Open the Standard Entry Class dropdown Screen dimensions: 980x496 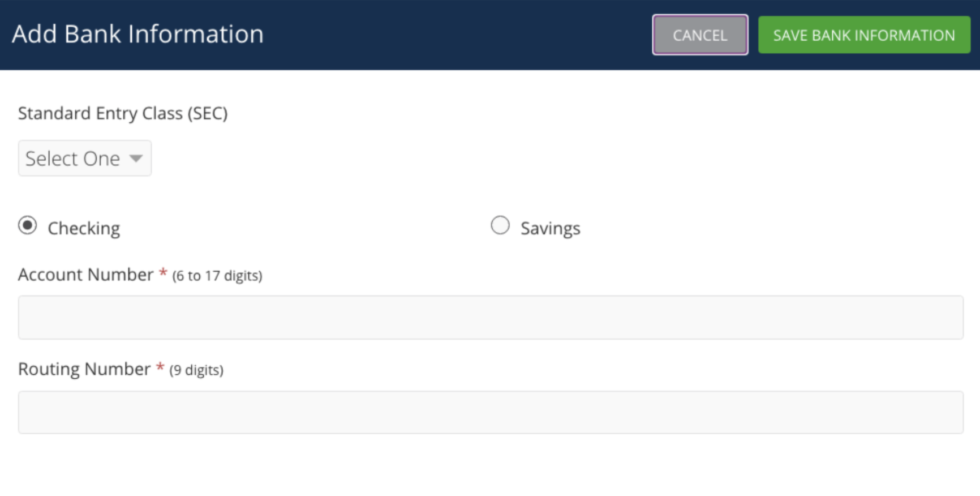[85, 159]
